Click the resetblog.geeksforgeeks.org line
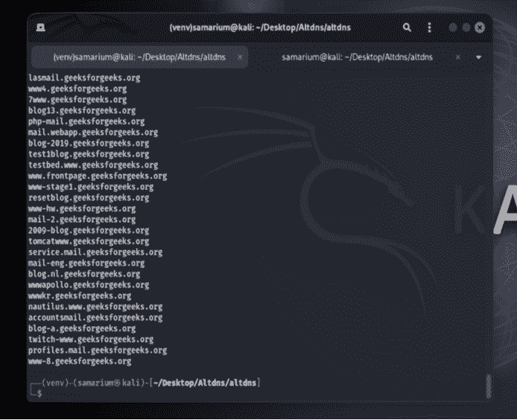Viewport: 517px width, 420px height. point(89,197)
